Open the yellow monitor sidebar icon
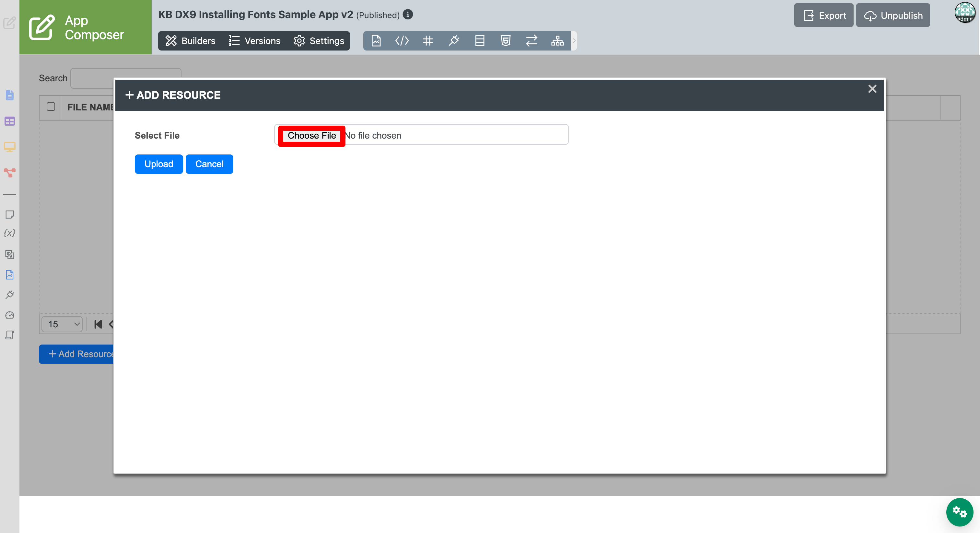The image size is (980, 533). (x=9, y=147)
